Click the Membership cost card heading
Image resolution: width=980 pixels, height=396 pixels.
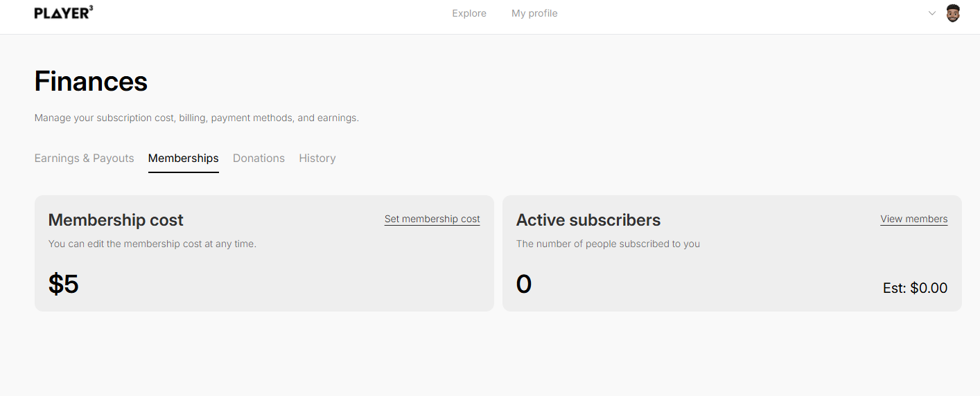pos(116,220)
